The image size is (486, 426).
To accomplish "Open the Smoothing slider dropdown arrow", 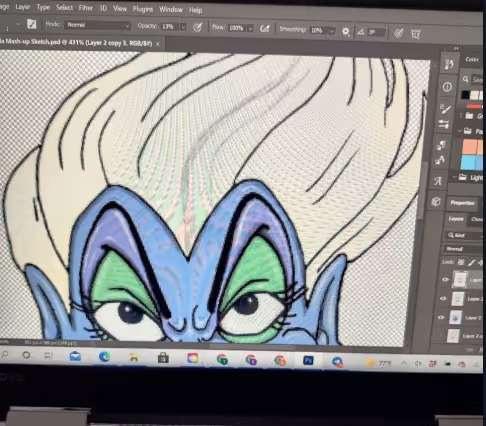I will (x=332, y=31).
